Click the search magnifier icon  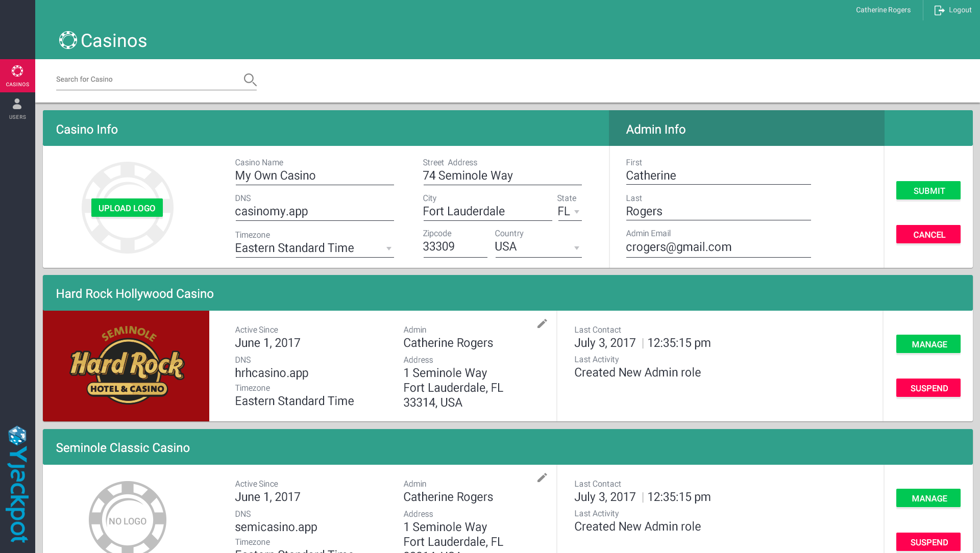[x=250, y=80]
